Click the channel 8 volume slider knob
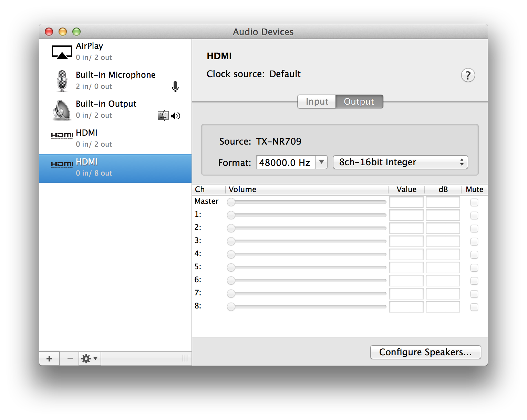Viewport: 527px width, 420px height. pyautogui.click(x=231, y=307)
